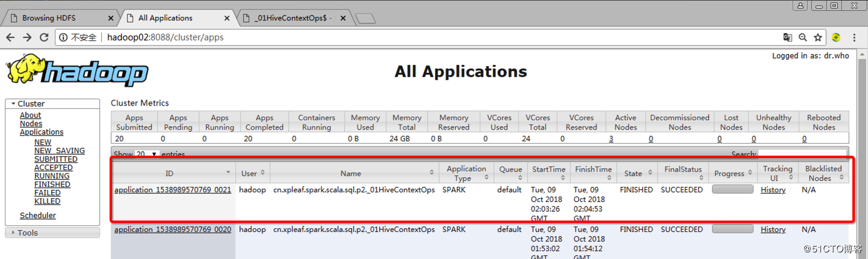Filter applications by SUBMITTED state
This screenshot has height=259, width=868.
[x=56, y=159]
